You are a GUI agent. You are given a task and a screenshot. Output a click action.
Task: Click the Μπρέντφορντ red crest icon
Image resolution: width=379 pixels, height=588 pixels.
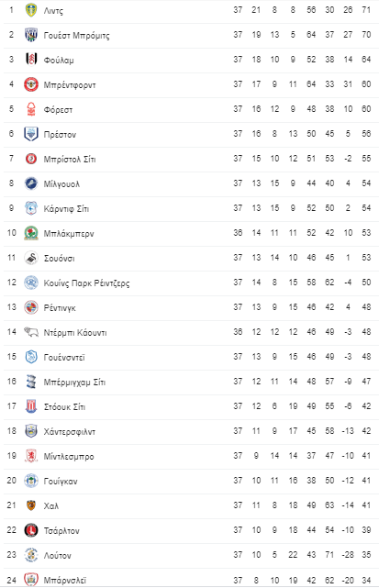[x=31, y=84]
